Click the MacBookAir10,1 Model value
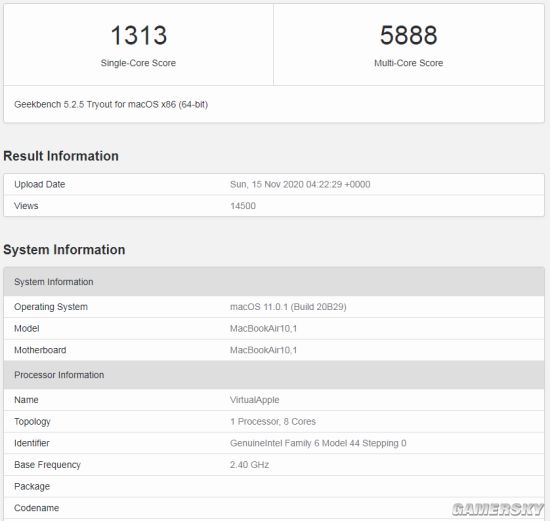Viewport: 550px width, 521px height. coord(263,329)
